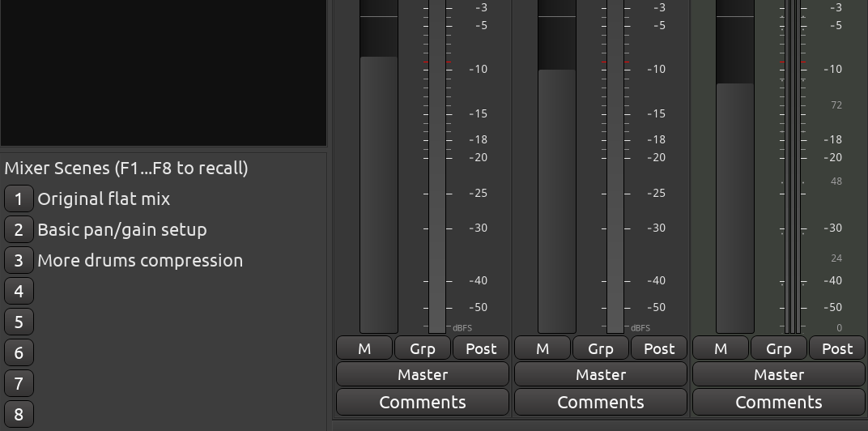Mute the second mixer strip
This screenshot has width=868, height=431.
[x=542, y=348]
